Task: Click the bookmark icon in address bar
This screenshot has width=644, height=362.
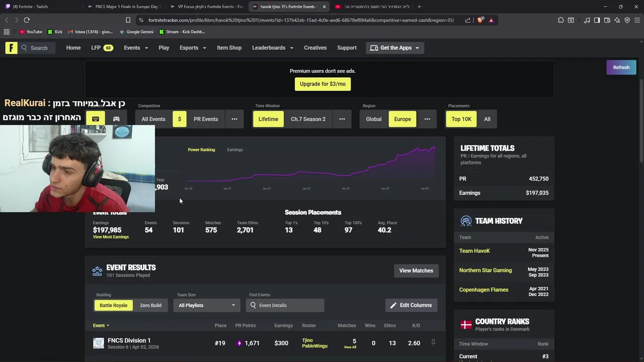Action: coord(128,20)
